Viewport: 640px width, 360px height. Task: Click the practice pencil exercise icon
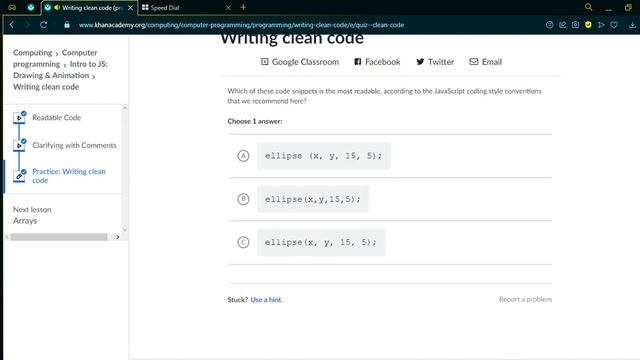pos(19,176)
